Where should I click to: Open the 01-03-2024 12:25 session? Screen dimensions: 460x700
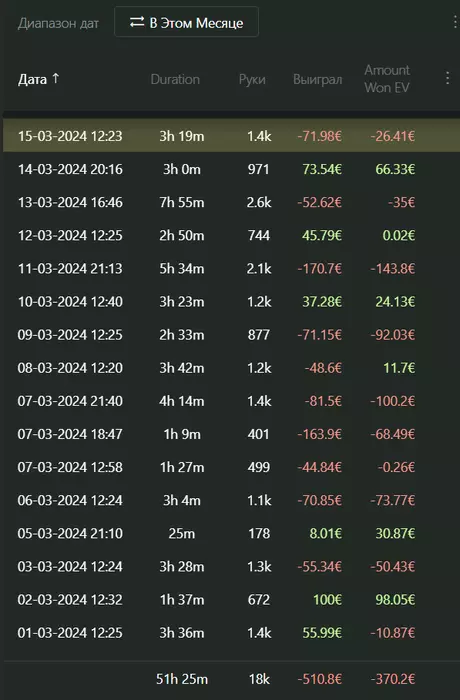pyautogui.click(x=231, y=633)
